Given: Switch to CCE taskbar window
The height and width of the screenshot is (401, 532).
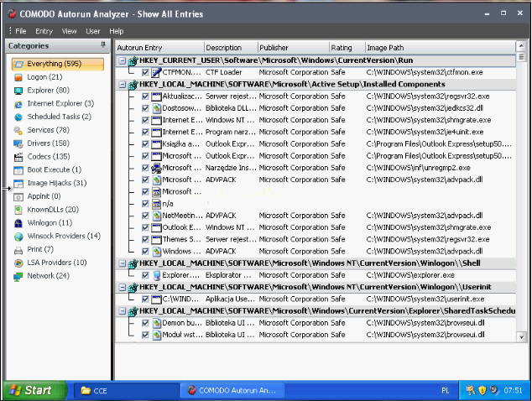Looking at the screenshot, I should tap(126, 391).
